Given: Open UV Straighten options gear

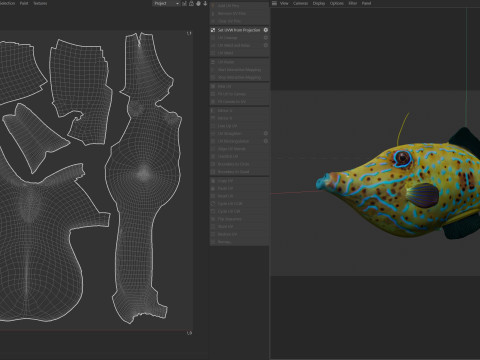Looking at the screenshot, I should click(266, 133).
